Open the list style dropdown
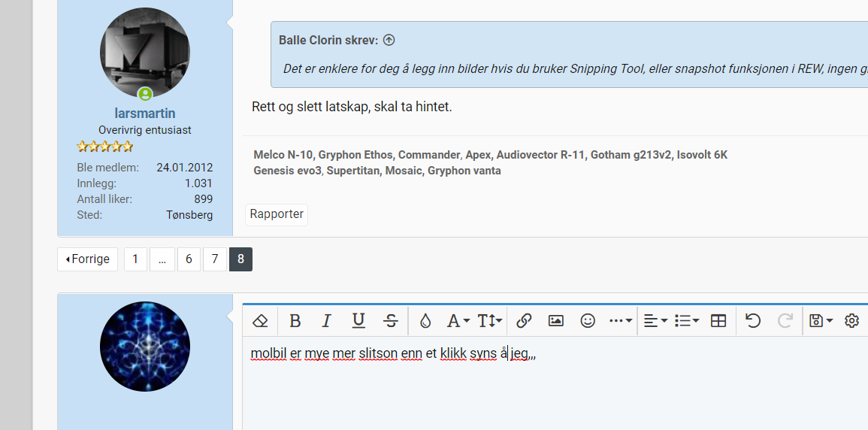This screenshot has width=868, height=430. pos(687,320)
